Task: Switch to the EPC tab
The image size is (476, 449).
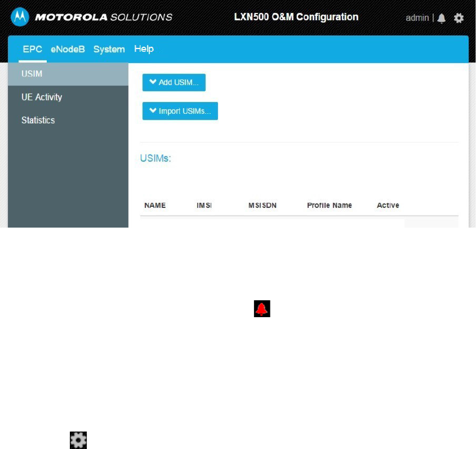Action: (33, 49)
